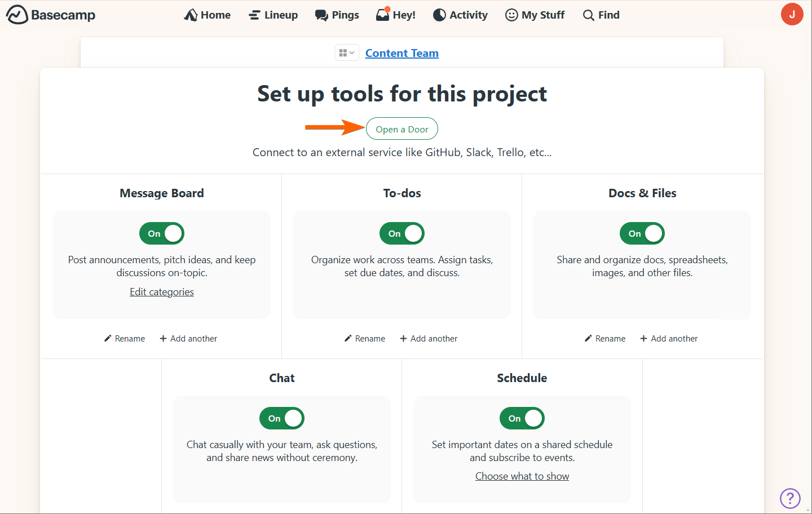The height and width of the screenshot is (514, 812).
Task: Toggle the Docs & Files switch
Action: click(642, 233)
